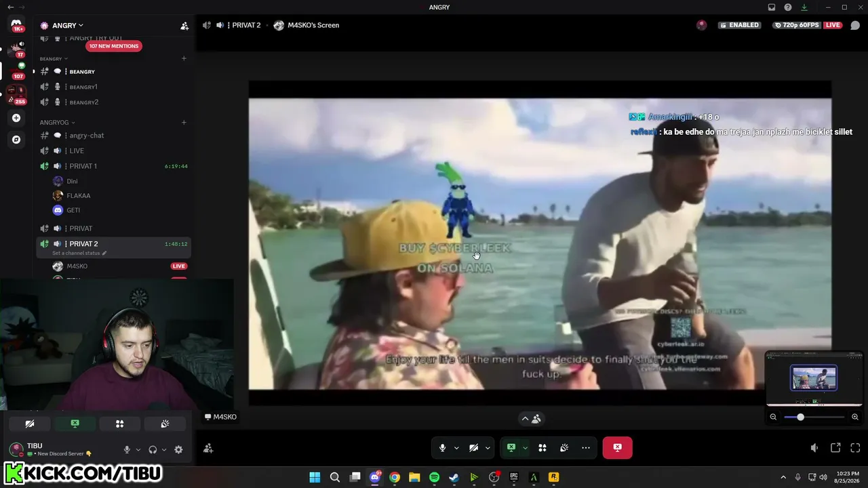
Task: Stop screen share in sidebar voice panel
Action: point(75,424)
